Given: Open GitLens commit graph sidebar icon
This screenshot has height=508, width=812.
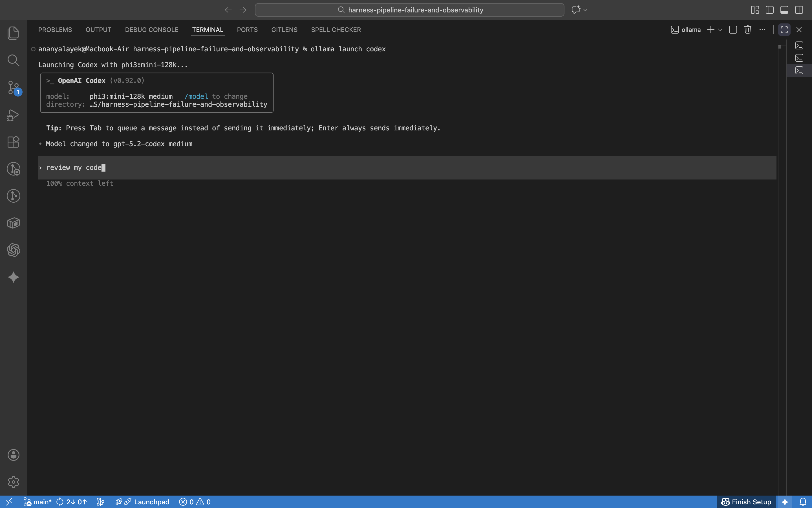Looking at the screenshot, I should (14, 196).
